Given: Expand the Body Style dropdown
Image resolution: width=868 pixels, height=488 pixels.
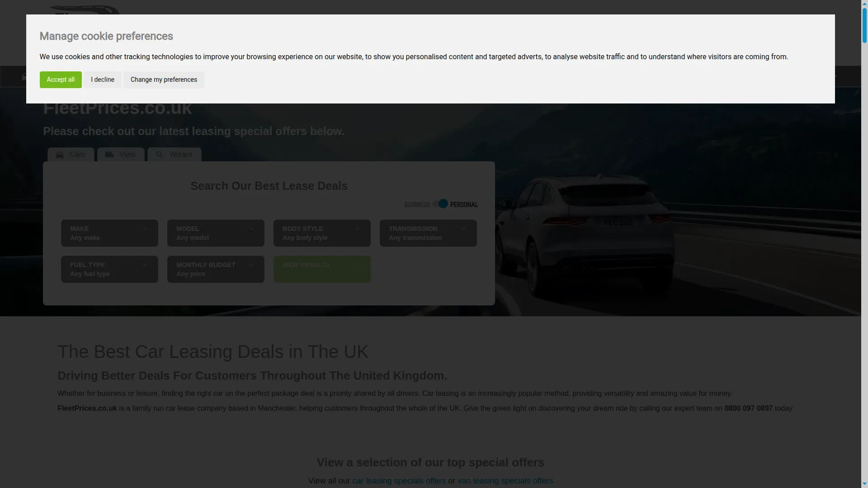Looking at the screenshot, I should pos(322,233).
